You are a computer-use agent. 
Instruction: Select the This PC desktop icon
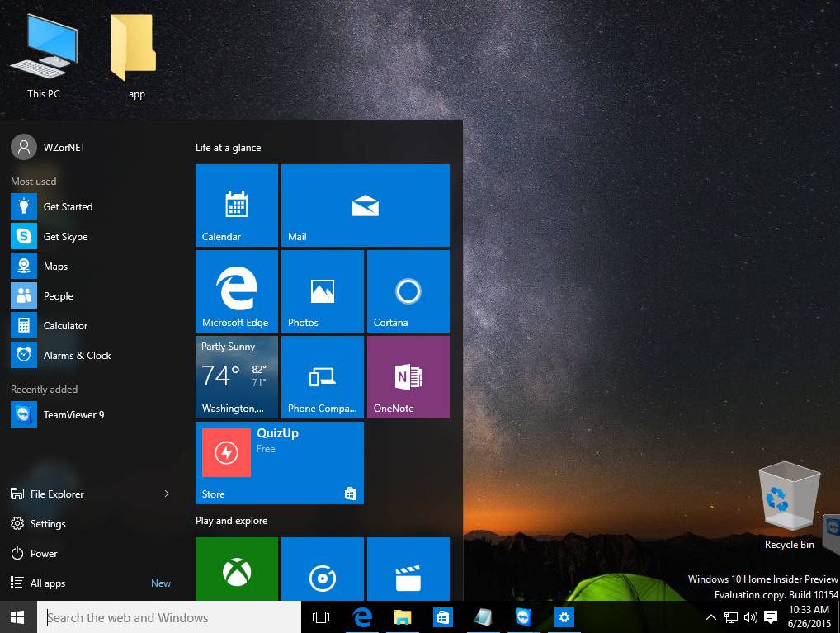44,56
